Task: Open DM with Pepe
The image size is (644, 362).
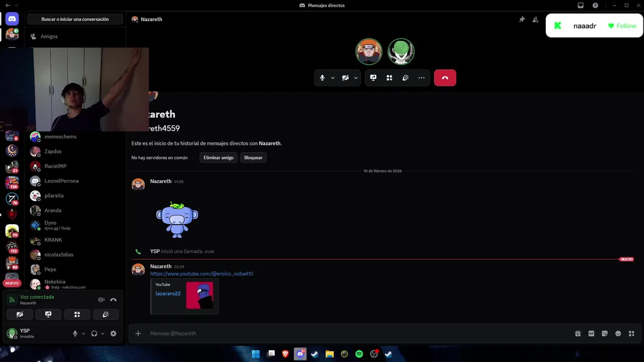Action: tap(75, 269)
